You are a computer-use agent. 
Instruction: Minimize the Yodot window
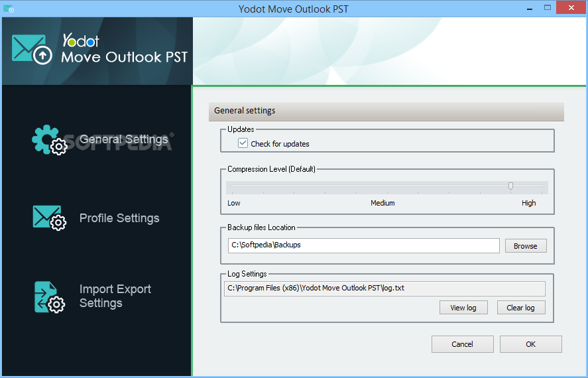point(530,8)
